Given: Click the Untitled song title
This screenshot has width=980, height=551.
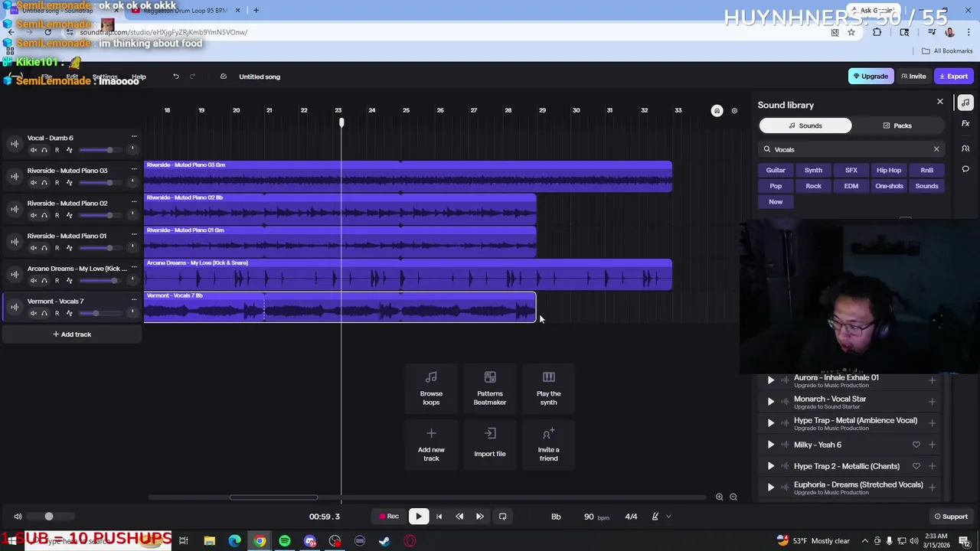Looking at the screenshot, I should [x=260, y=77].
